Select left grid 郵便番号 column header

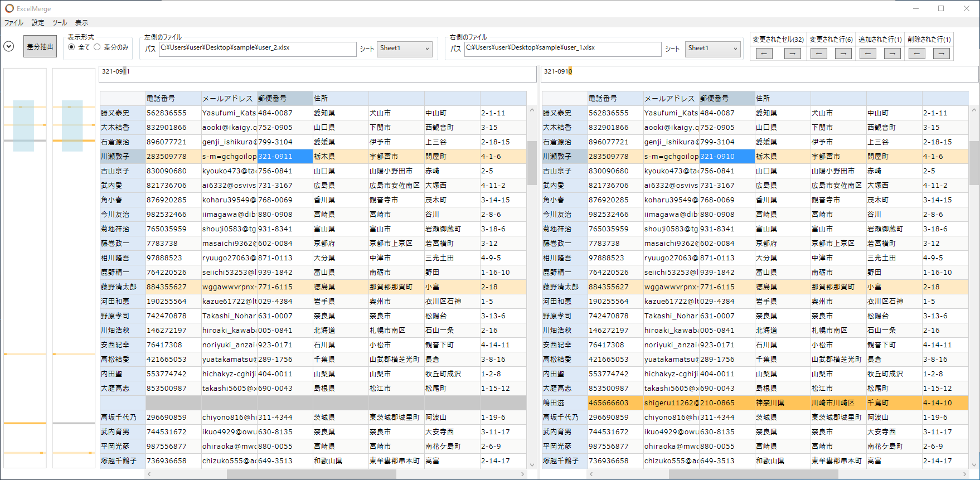[x=285, y=98]
